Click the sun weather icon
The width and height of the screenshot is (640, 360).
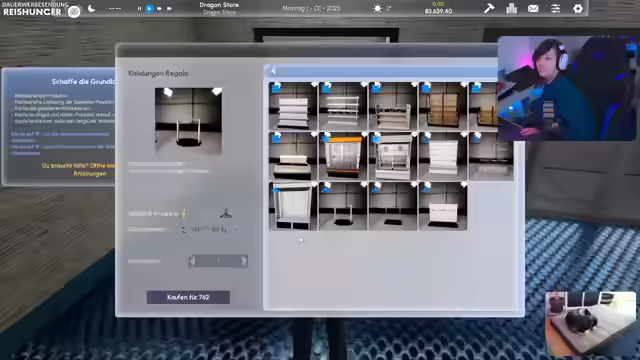pos(377,9)
